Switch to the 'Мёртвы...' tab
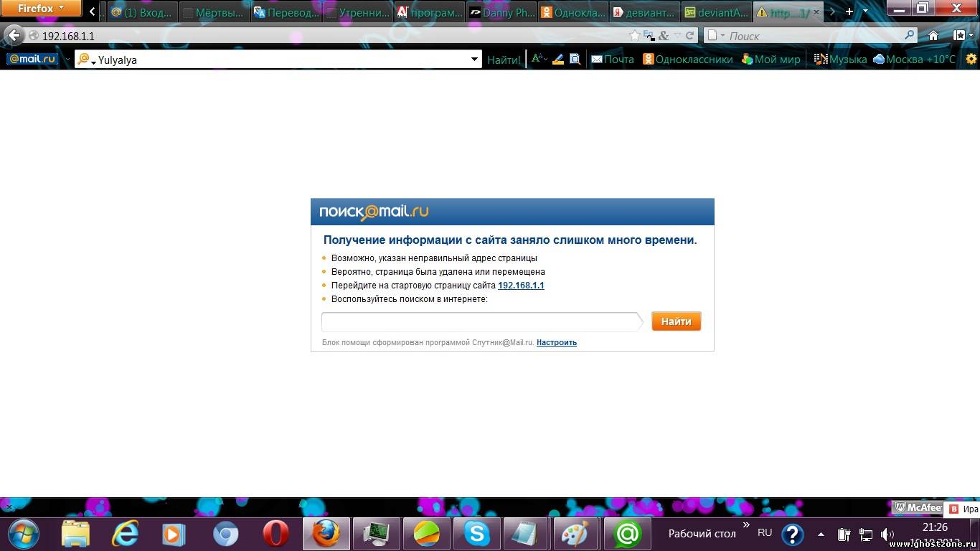 [213, 12]
